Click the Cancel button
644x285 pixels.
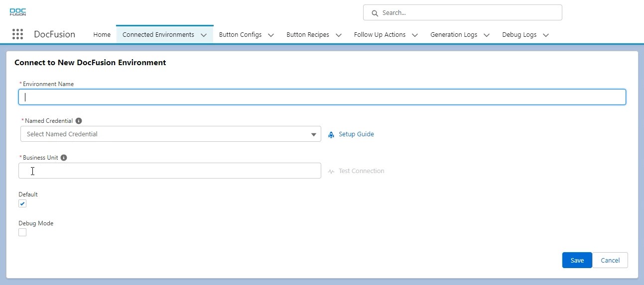[610, 260]
